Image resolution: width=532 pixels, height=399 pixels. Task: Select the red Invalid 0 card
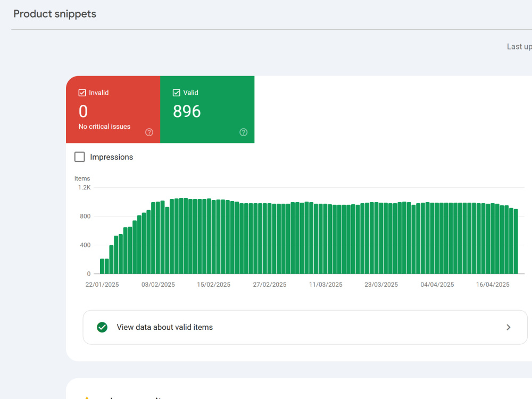coord(113,109)
